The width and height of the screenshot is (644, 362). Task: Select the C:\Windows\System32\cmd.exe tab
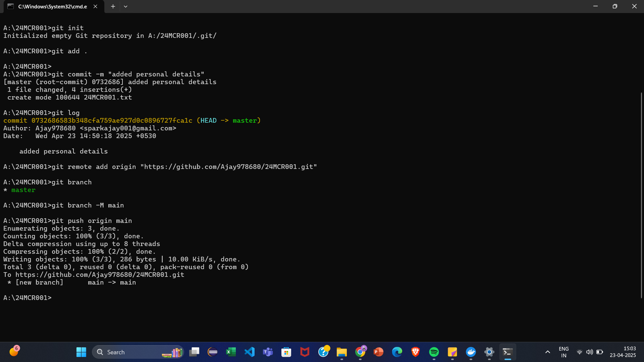(x=54, y=7)
